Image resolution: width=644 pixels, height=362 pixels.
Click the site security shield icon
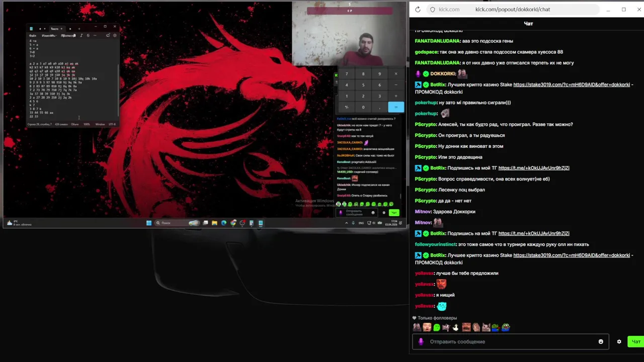(432, 10)
